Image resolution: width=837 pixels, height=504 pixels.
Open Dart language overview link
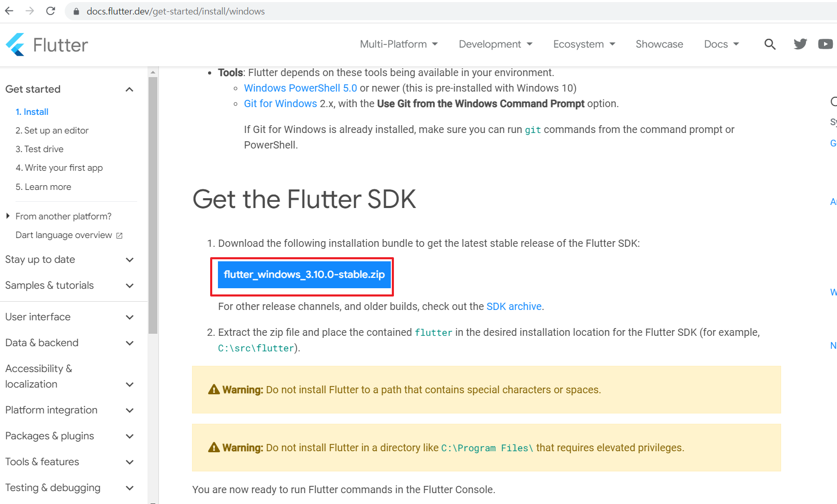point(64,235)
